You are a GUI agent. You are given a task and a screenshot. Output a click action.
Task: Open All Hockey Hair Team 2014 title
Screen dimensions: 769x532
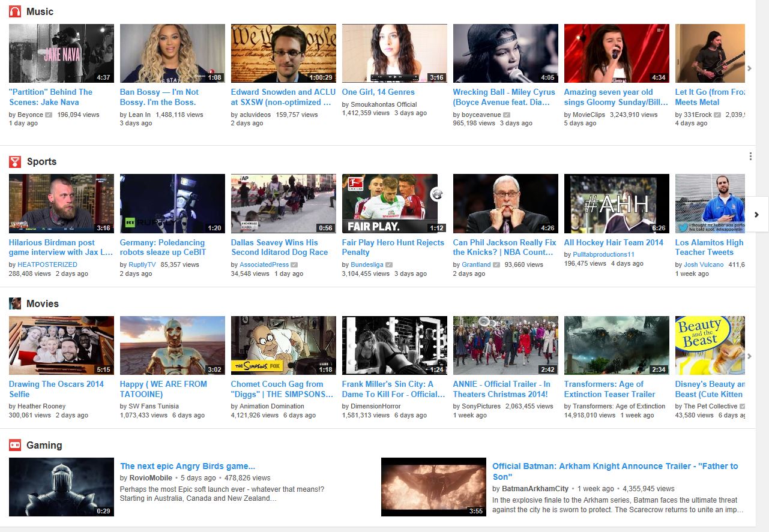(614, 242)
